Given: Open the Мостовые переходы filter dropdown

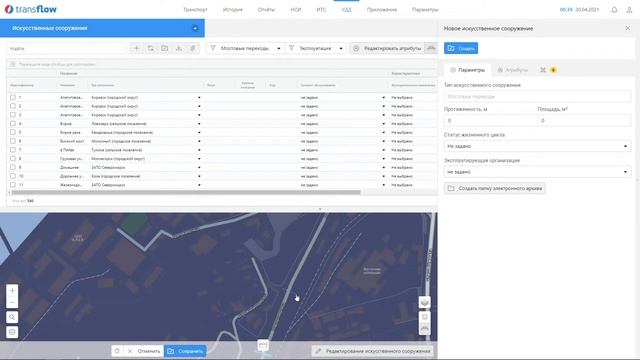Looking at the screenshot, I should (245, 48).
